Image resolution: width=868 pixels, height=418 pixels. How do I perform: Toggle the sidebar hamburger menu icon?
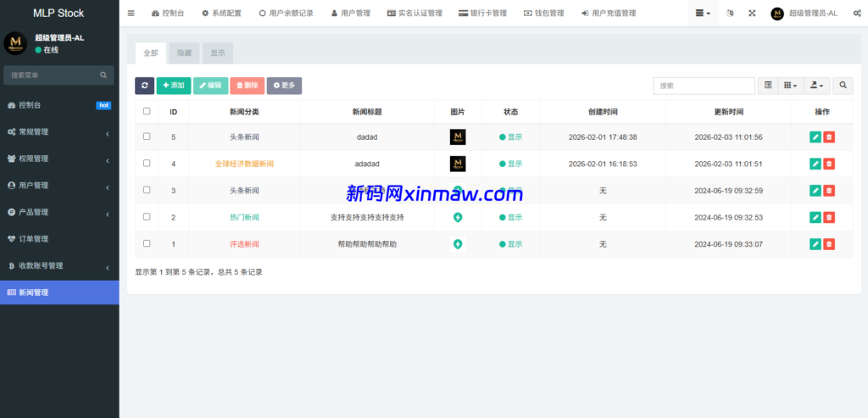(x=131, y=14)
